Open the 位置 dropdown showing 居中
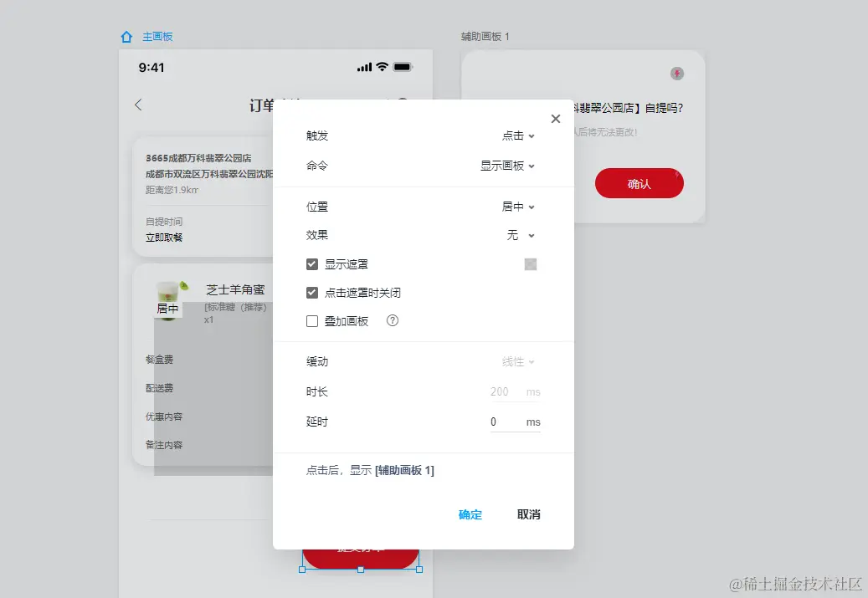Viewport: 868px width, 598px height. point(518,207)
